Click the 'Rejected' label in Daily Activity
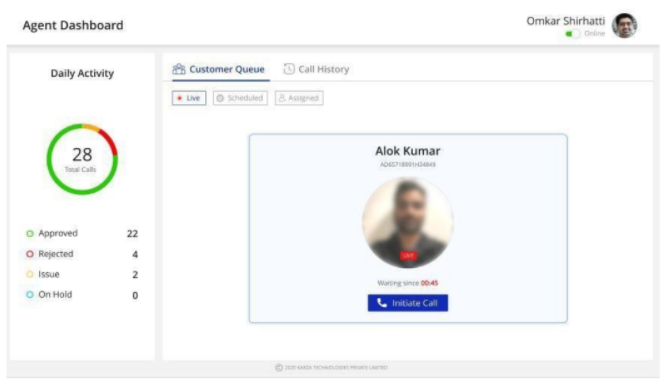The image size is (666, 392). 56,254
